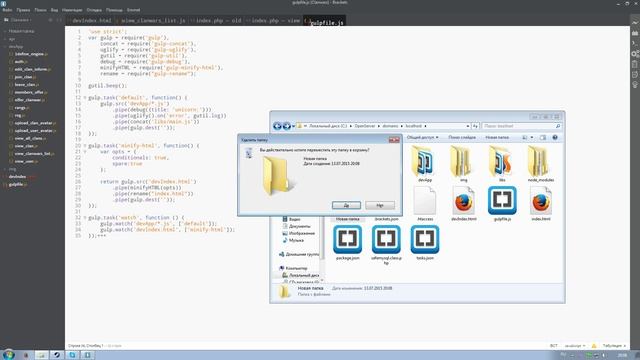Image resolution: width=640 pixels, height=360 pixels.
Task: Expand the Новая папка folder in Brackets tree
Action: [21, 31]
